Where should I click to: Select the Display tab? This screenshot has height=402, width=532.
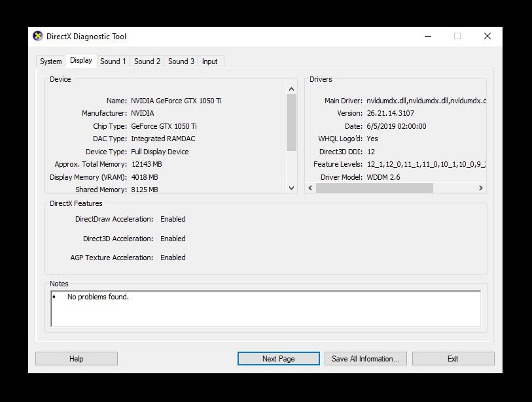tap(80, 60)
